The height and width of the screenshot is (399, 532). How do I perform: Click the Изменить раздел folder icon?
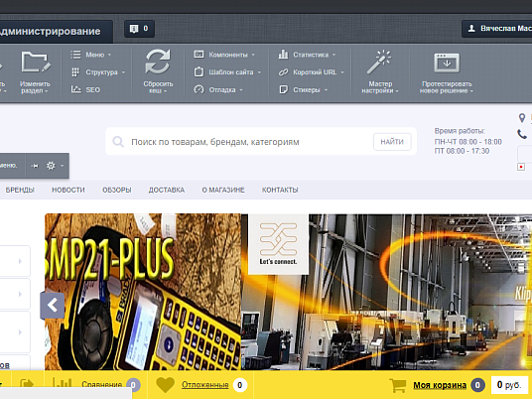point(36,62)
